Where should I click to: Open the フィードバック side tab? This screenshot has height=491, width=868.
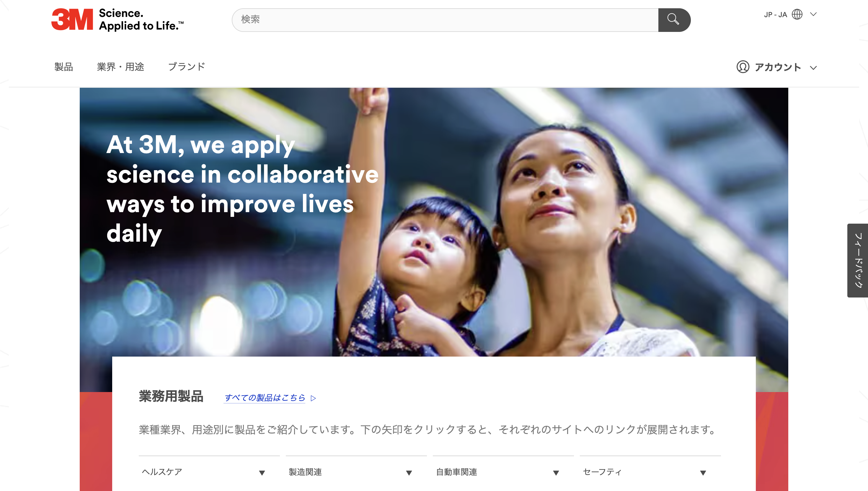pyautogui.click(x=858, y=260)
